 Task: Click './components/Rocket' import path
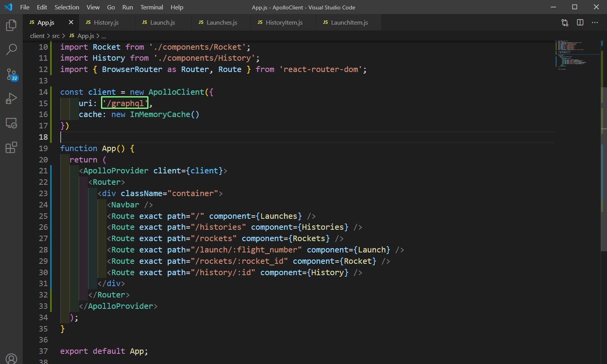click(197, 47)
